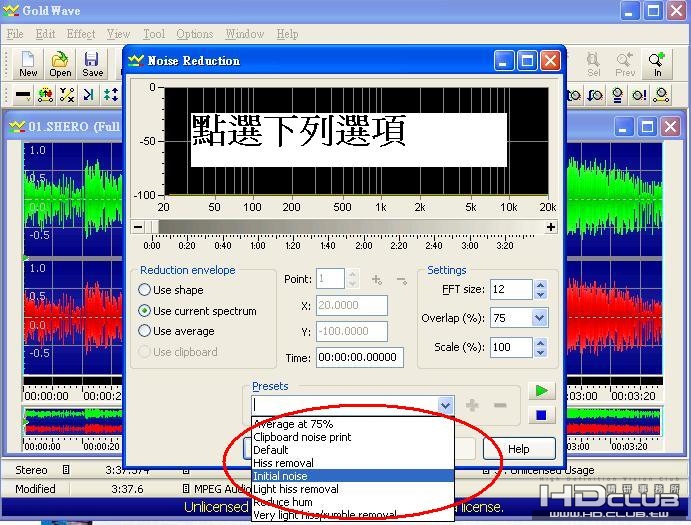The height and width of the screenshot is (525, 691).
Task: Click the Help button in Noise Reduction
Action: click(519, 449)
